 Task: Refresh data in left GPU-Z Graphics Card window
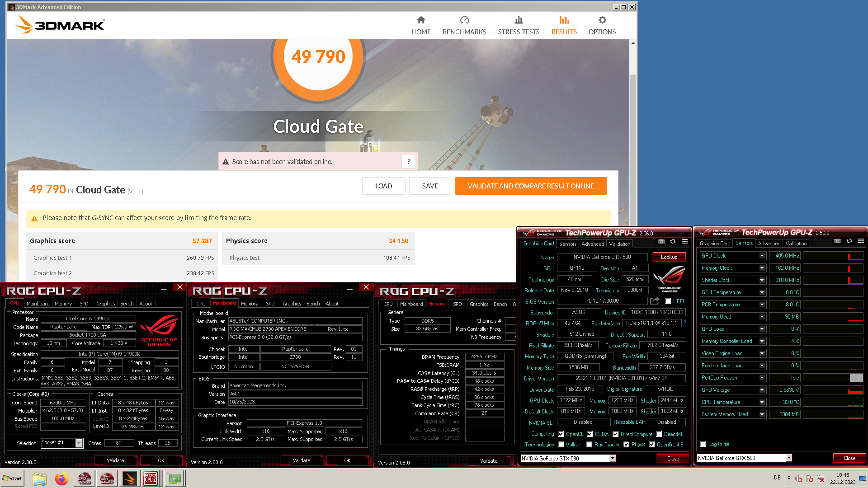pyautogui.click(x=673, y=241)
